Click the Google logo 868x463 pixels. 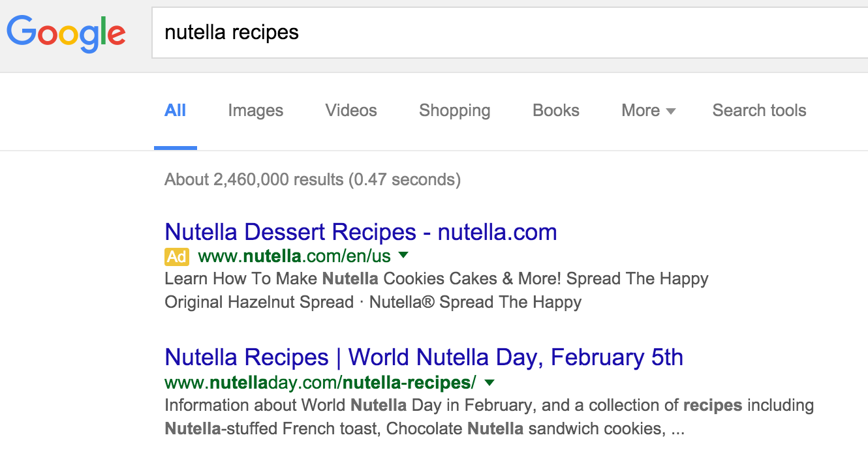coord(66,34)
